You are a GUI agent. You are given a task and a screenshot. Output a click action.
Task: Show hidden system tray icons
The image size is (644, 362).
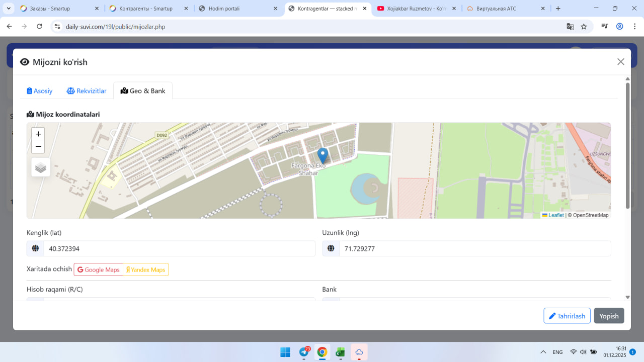(543, 352)
